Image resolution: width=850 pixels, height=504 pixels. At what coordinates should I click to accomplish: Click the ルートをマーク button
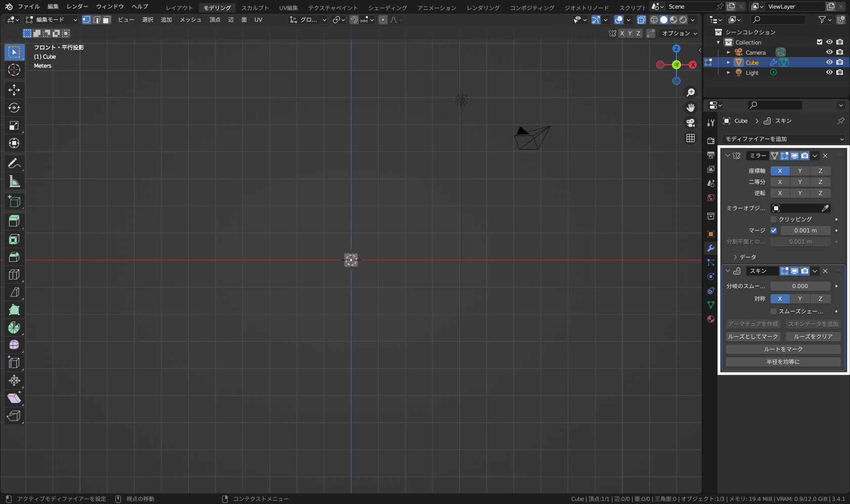pyautogui.click(x=783, y=349)
